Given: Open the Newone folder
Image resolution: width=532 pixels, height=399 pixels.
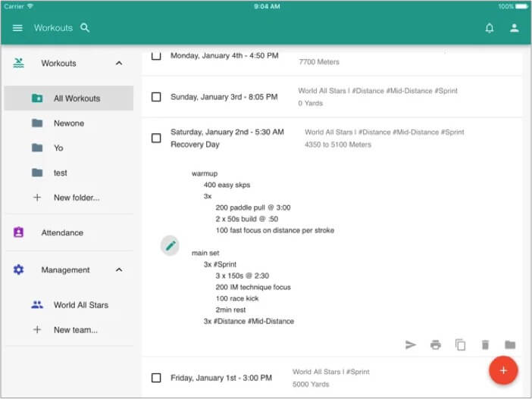Looking at the screenshot, I should (69, 123).
